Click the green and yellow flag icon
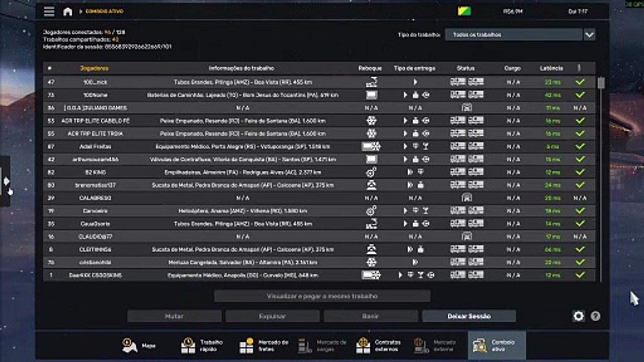 click(x=464, y=11)
